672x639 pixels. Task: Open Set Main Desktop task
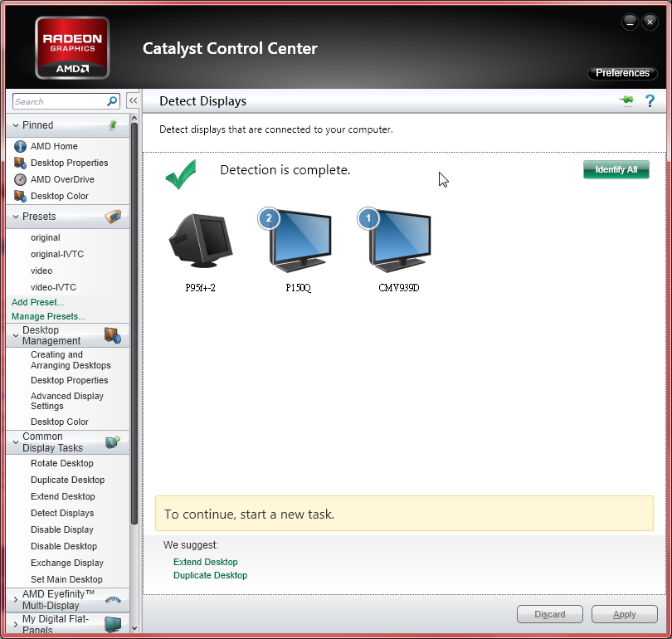coord(66,579)
